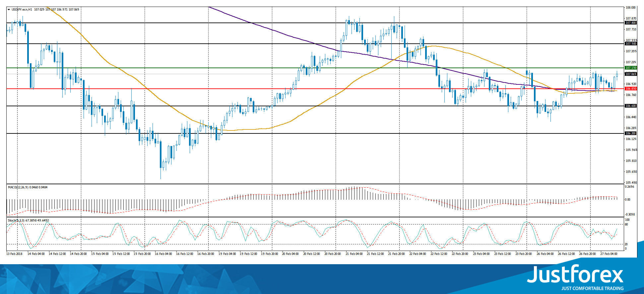
Task: Select the 107.800 black price level label
Action: [x=630, y=23]
